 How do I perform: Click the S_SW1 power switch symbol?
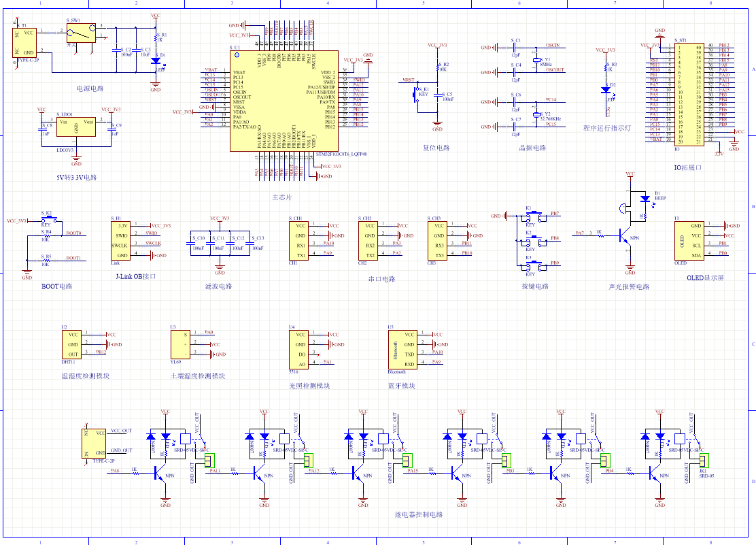pyautogui.click(x=82, y=33)
